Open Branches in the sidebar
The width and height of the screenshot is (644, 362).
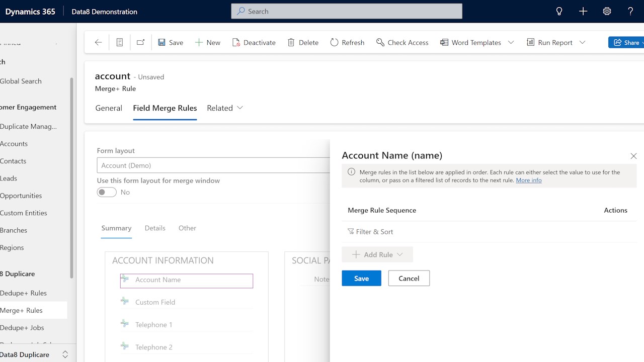click(14, 230)
